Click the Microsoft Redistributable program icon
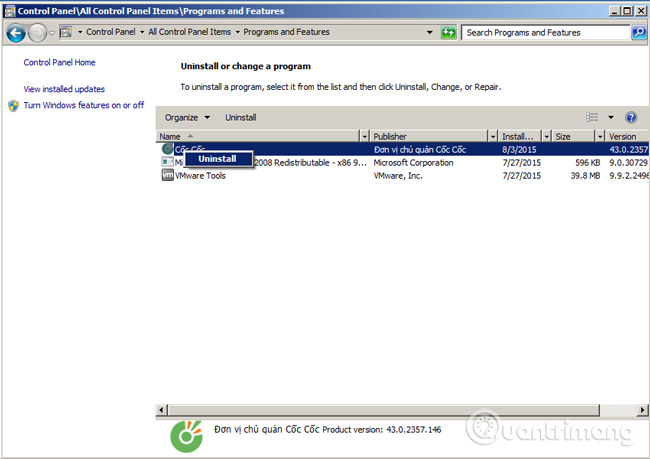The image size is (650, 459). coord(167,162)
